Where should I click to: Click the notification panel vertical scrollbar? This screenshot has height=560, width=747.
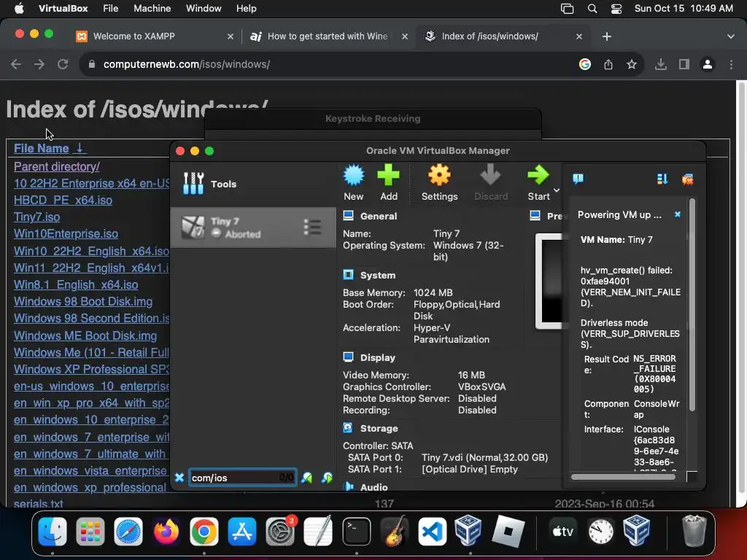[x=692, y=305]
